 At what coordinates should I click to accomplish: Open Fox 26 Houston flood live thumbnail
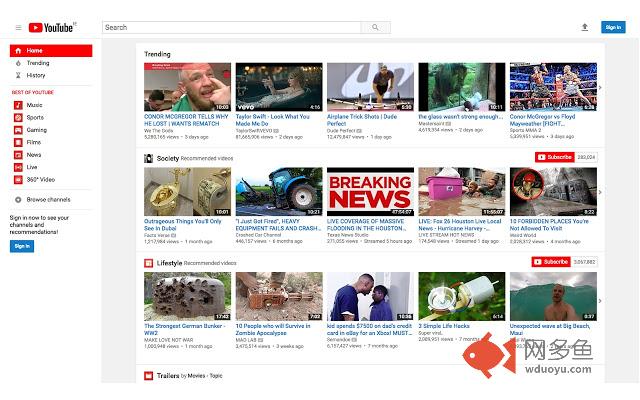click(462, 191)
